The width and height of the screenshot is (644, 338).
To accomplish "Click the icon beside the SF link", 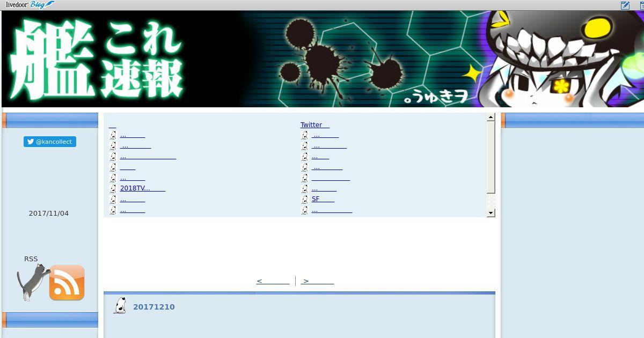I will (x=304, y=199).
